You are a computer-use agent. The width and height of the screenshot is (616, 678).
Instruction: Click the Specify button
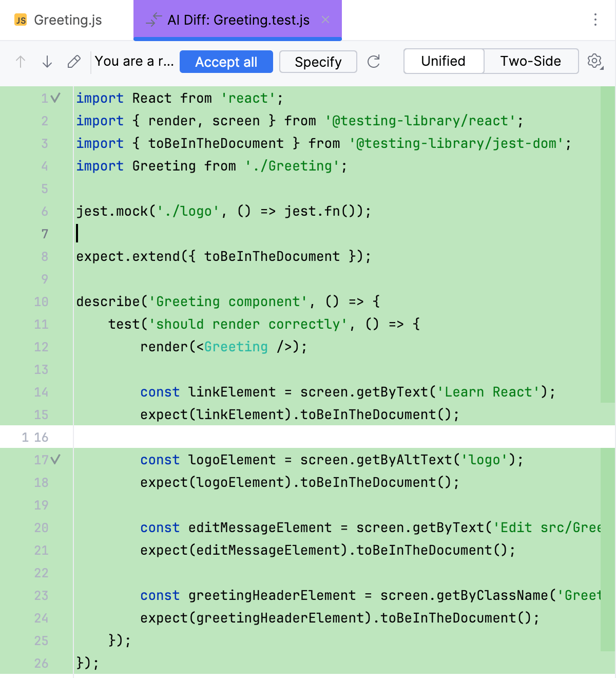[318, 61]
